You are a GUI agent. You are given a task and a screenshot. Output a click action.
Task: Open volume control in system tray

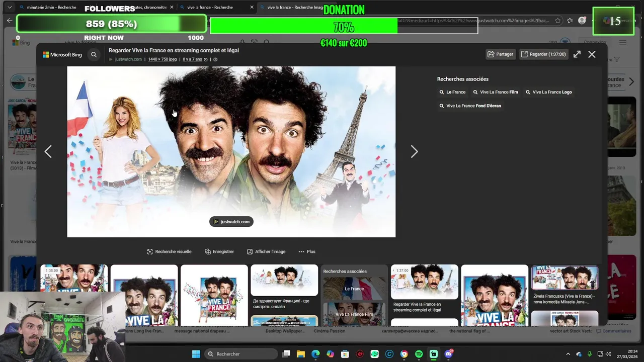coord(608,354)
